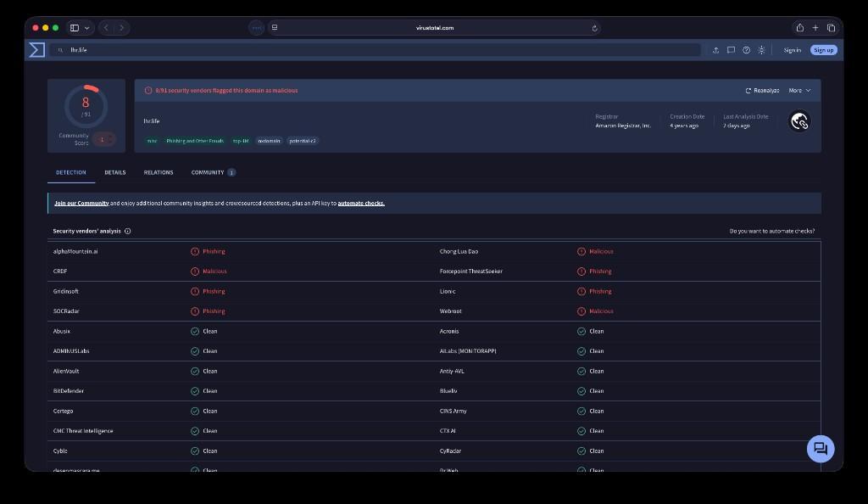The width and height of the screenshot is (868, 504).
Task: Open the chat widget bubble
Action: click(x=821, y=449)
